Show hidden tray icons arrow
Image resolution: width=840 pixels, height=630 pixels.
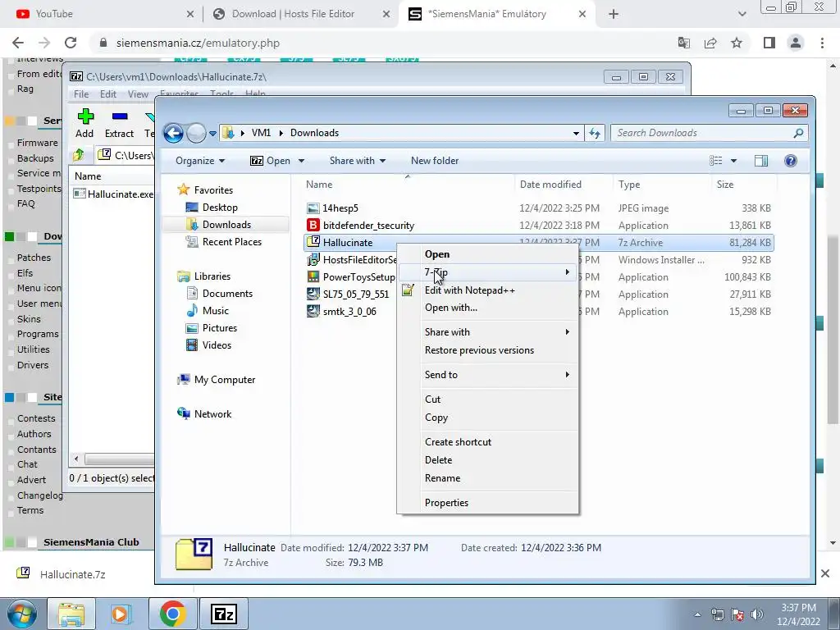pyautogui.click(x=697, y=614)
